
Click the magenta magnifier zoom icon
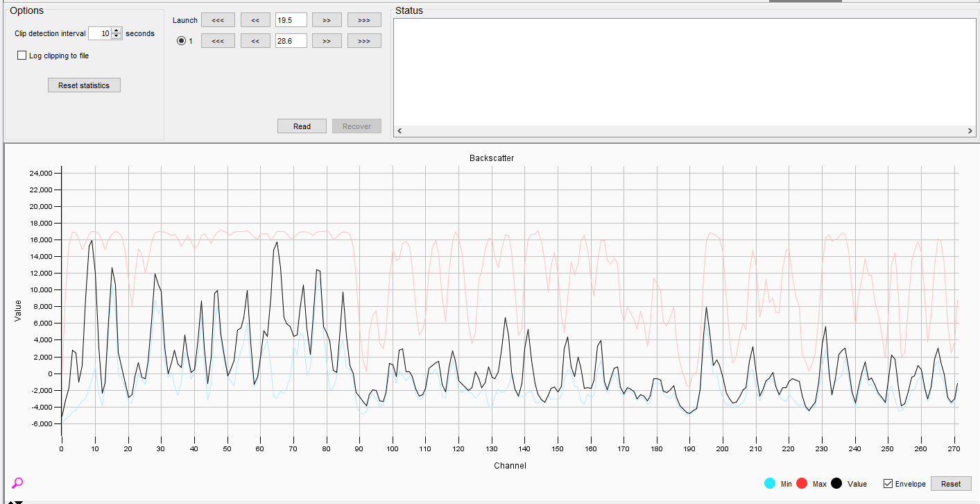point(17,482)
